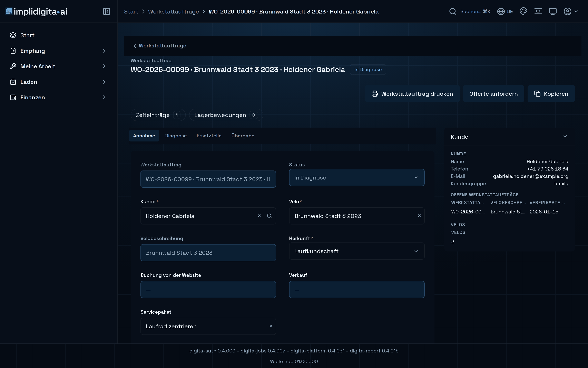Click the Meine Arbeit wrench icon

coord(13,66)
